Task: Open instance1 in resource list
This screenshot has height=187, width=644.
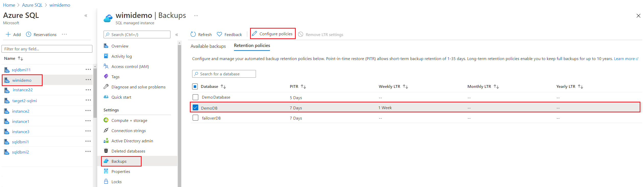Action: [20, 121]
